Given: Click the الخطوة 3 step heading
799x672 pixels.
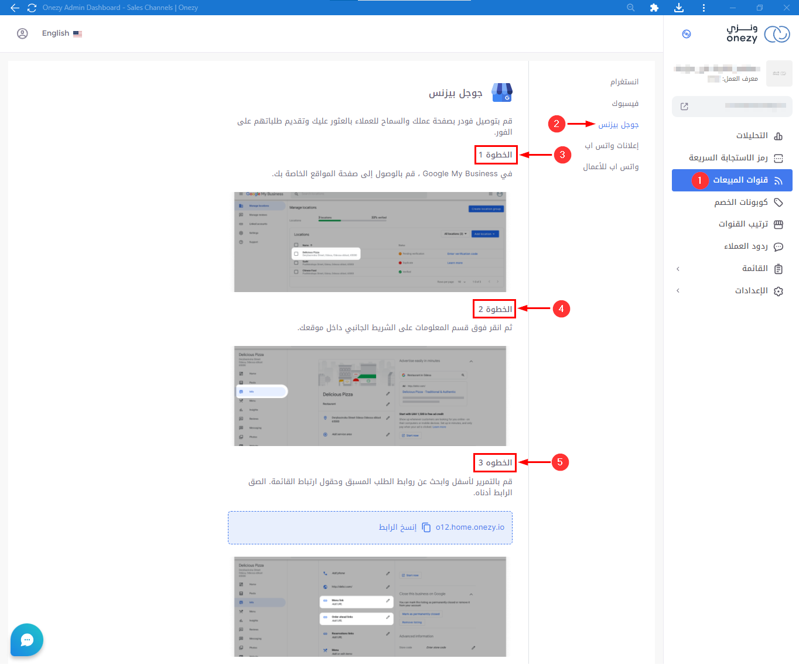Looking at the screenshot, I should [x=496, y=462].
